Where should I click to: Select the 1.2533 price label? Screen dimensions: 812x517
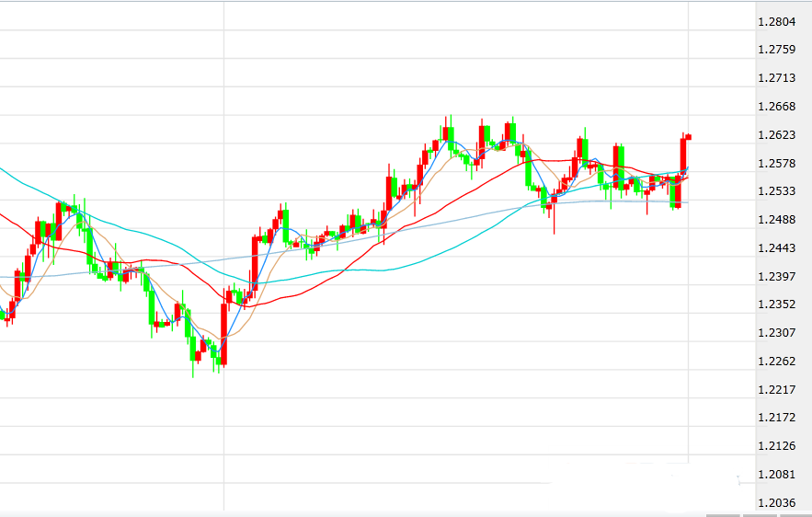(x=776, y=191)
